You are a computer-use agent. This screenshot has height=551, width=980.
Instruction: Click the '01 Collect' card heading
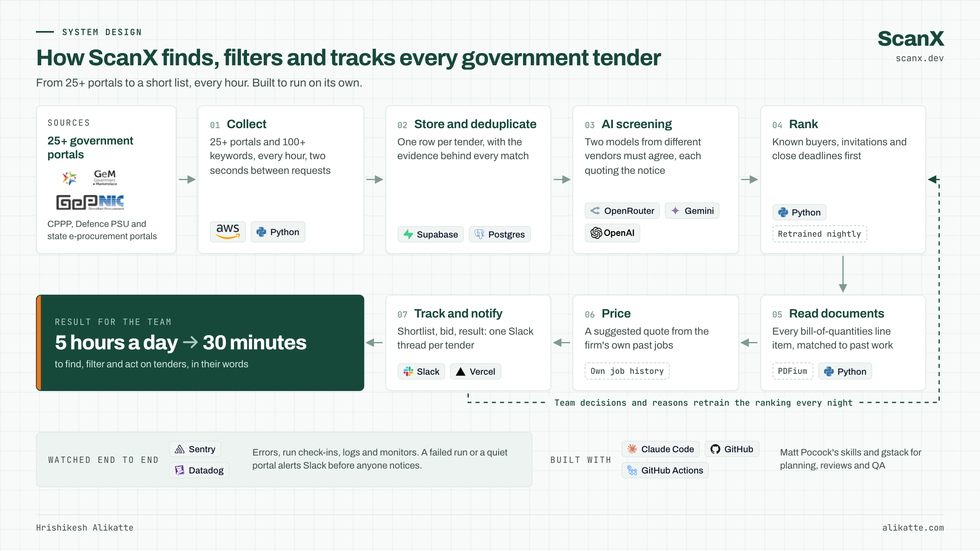point(238,124)
